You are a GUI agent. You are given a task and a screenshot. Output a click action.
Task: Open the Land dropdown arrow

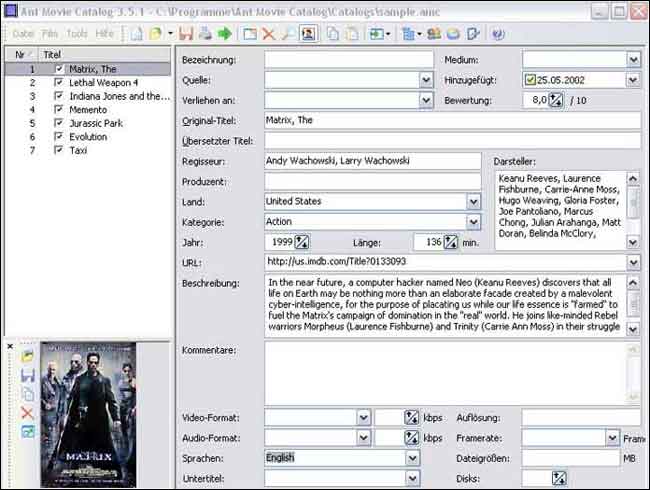pos(473,201)
